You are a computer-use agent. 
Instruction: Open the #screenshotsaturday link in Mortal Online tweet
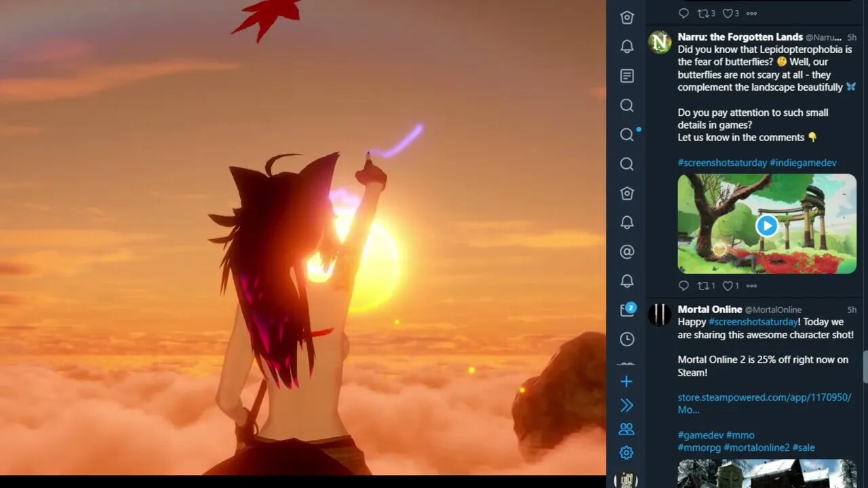pos(753,322)
